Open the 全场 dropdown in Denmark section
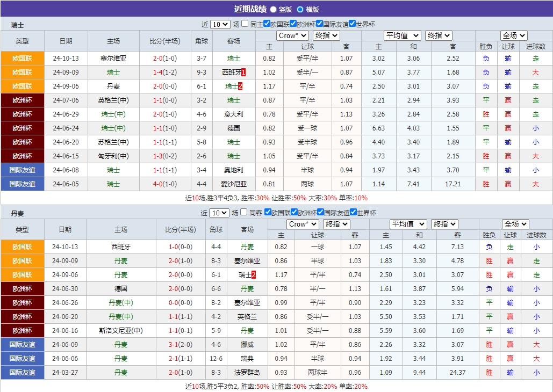 click(515, 224)
